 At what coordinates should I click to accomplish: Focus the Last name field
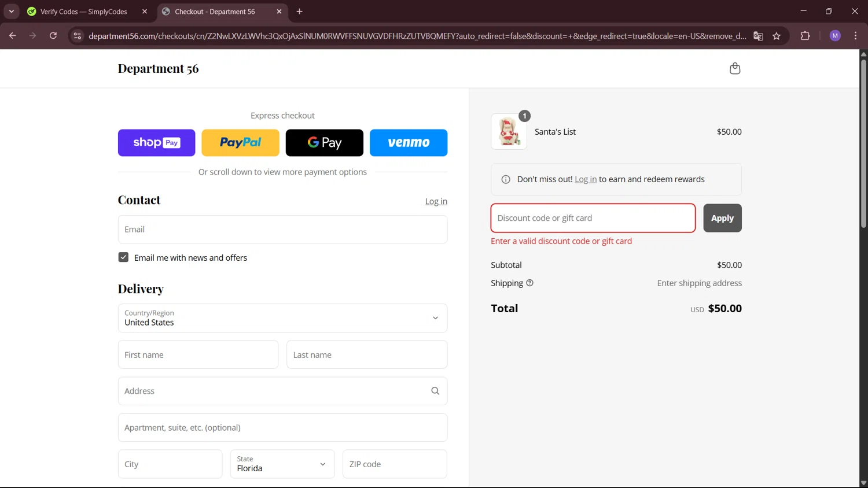367,354
